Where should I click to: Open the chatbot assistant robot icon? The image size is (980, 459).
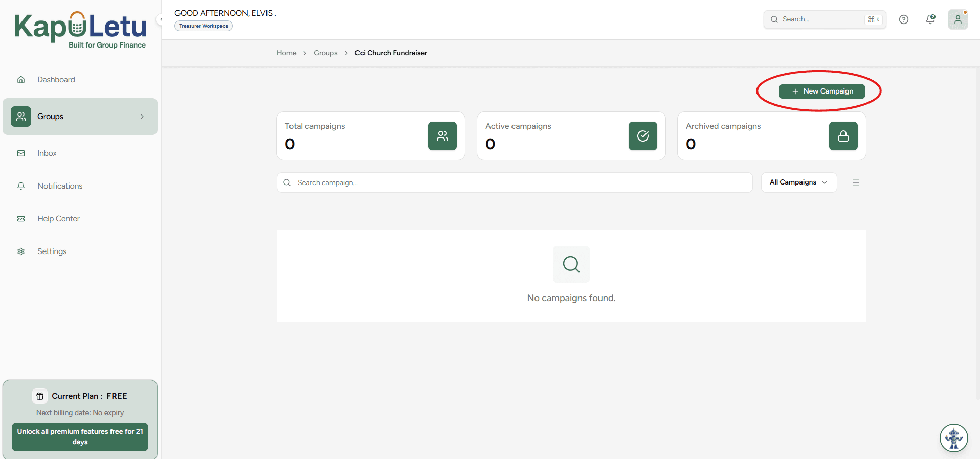coord(954,438)
